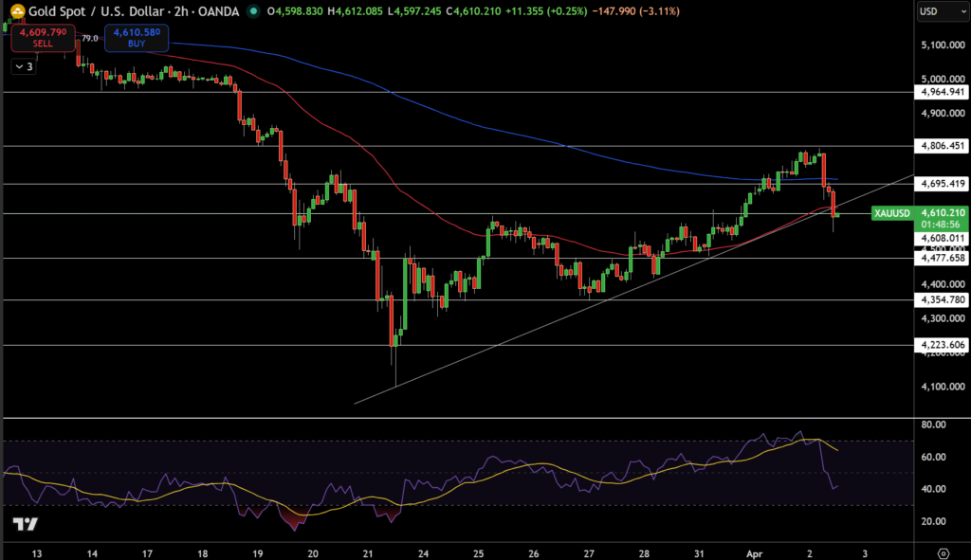Select the 4,695.419 horizontal line price label

pyautogui.click(x=942, y=183)
